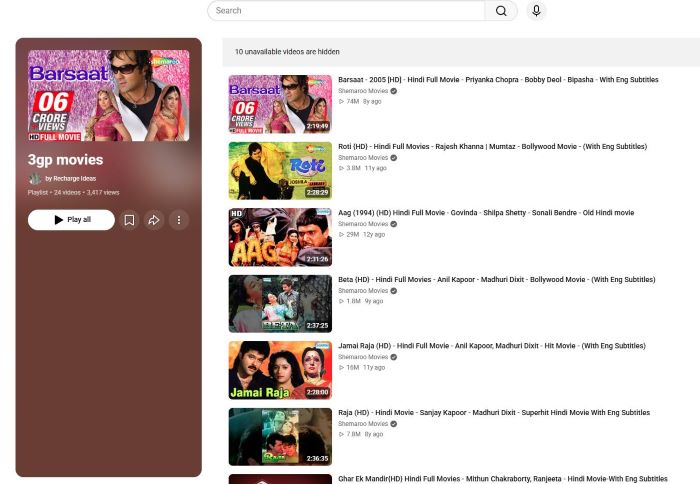The image size is (700, 484).
Task: Save playlist using bookmark icon
Action: (129, 220)
